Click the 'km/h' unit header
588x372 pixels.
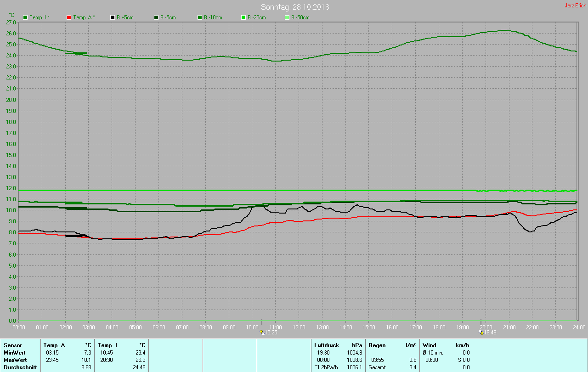[x=462, y=345]
